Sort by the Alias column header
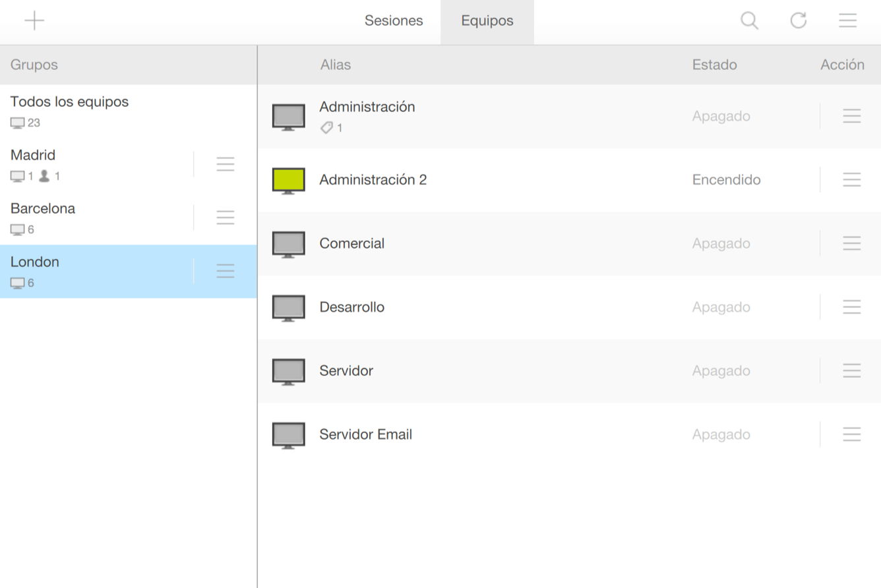881x588 pixels. point(336,65)
